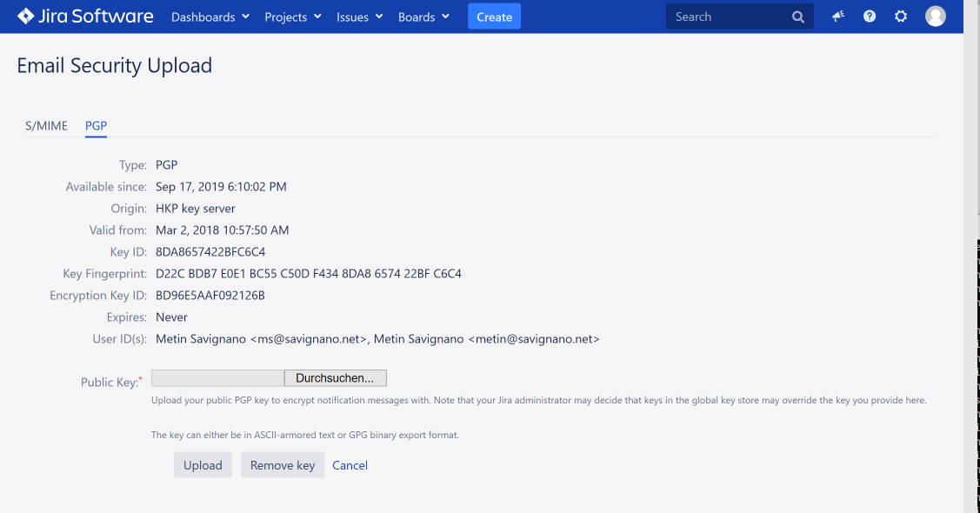Viewport: 980px width, 513px height.
Task: Open the Issues dropdown menu
Action: click(360, 17)
